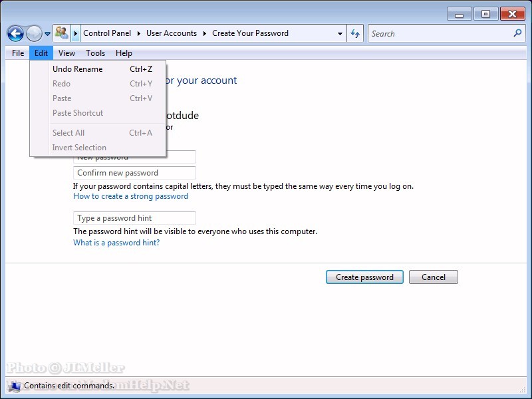The height and width of the screenshot is (399, 532).
Task: Click the Back navigation arrow button
Action: tap(15, 33)
